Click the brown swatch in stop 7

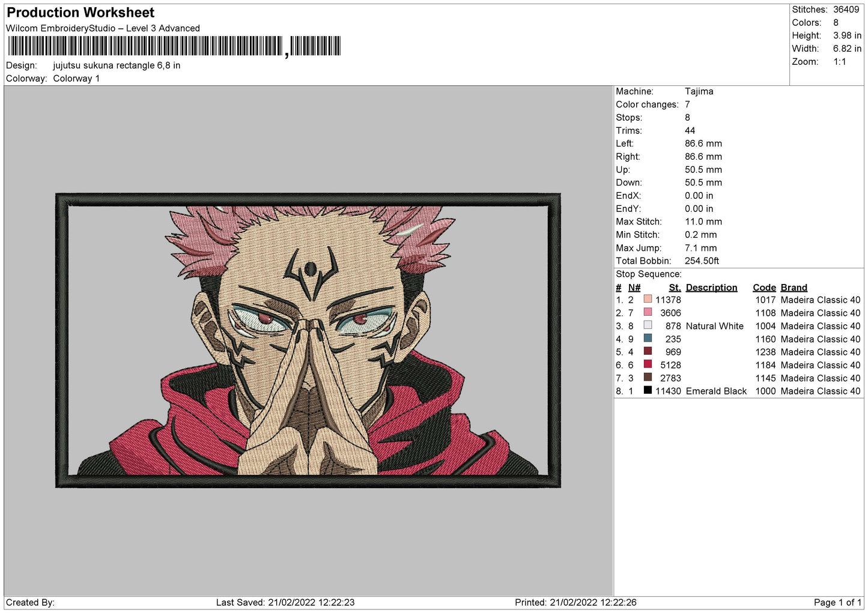[x=648, y=378]
